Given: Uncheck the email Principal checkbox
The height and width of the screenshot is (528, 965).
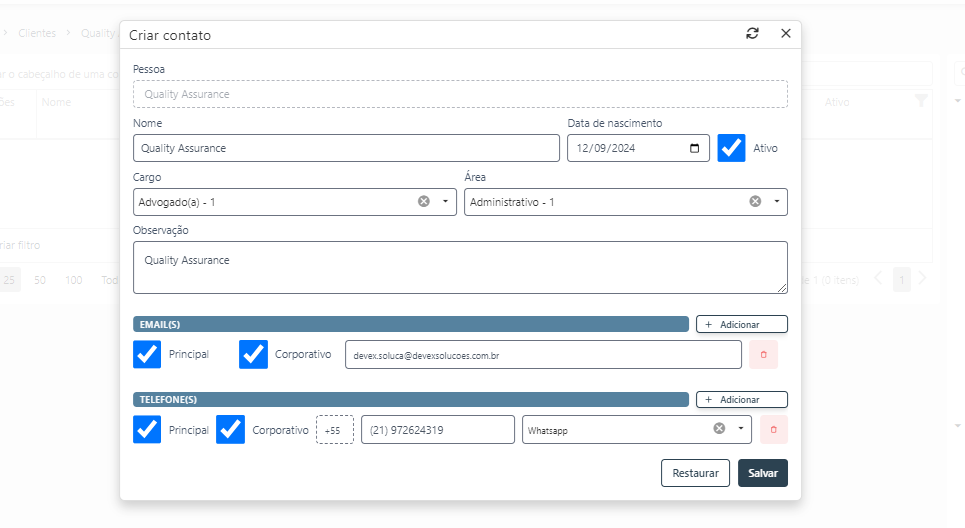Looking at the screenshot, I should pos(147,354).
